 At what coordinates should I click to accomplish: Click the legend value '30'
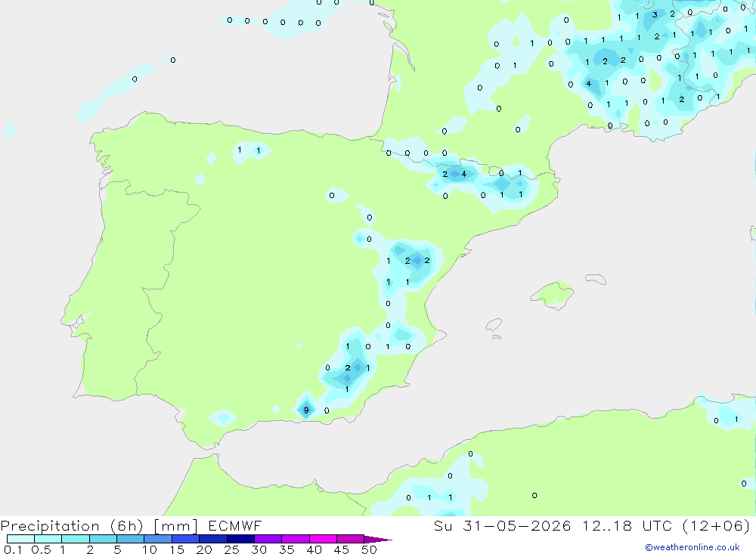point(259,549)
